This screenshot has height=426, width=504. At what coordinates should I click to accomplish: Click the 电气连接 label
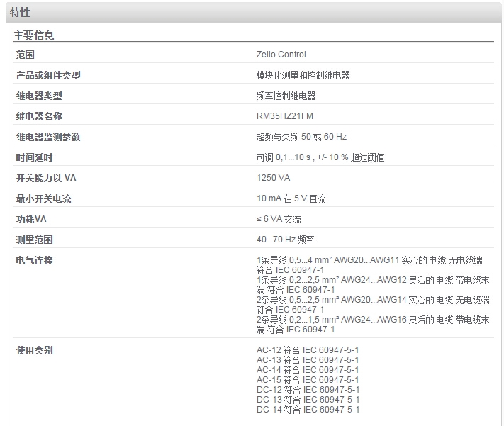(x=35, y=260)
